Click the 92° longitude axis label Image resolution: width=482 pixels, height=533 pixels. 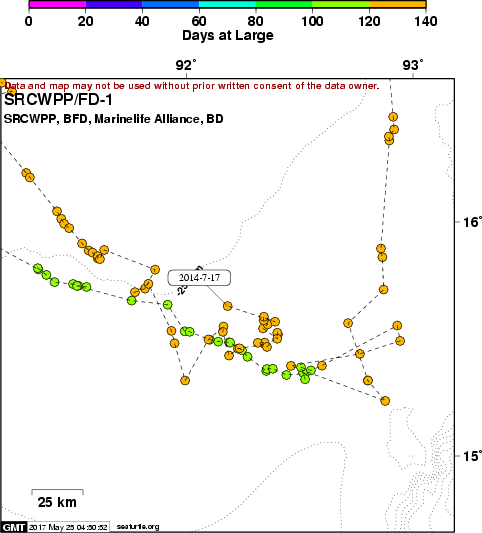pos(186,65)
